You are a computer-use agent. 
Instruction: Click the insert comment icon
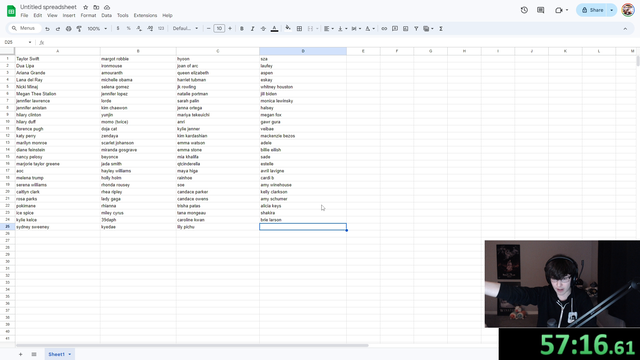coord(395,29)
